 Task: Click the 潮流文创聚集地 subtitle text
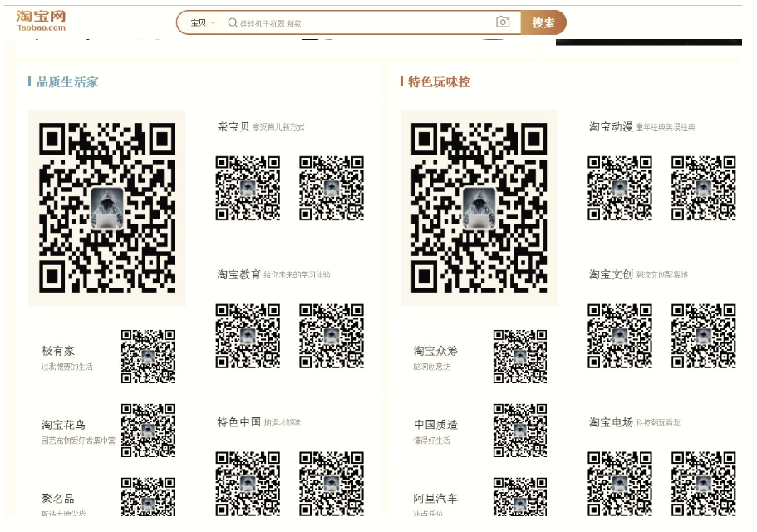tap(662, 274)
